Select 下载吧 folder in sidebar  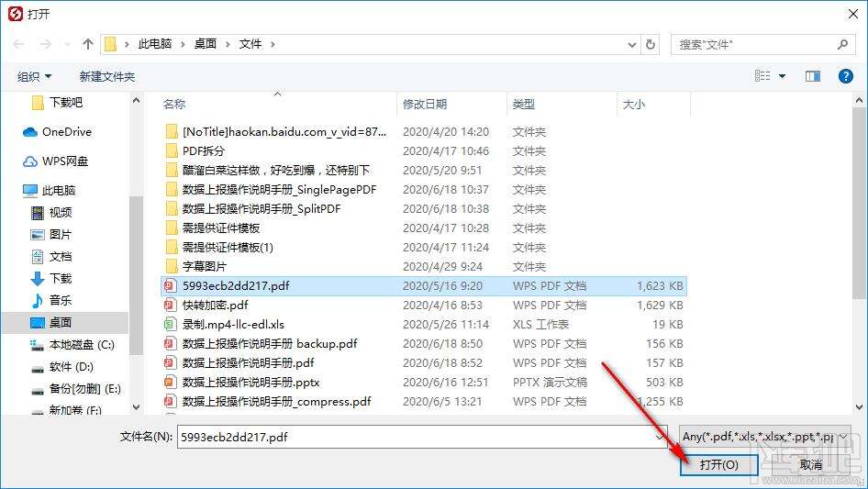click(57, 102)
